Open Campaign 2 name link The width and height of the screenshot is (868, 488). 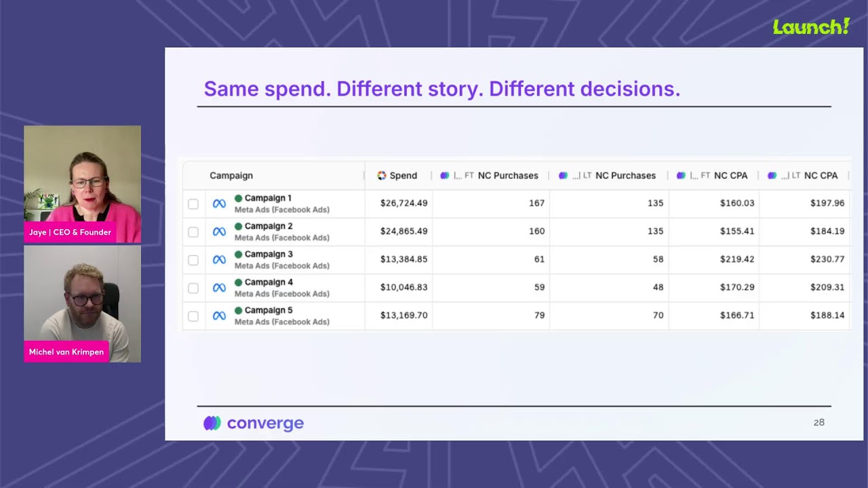269,226
